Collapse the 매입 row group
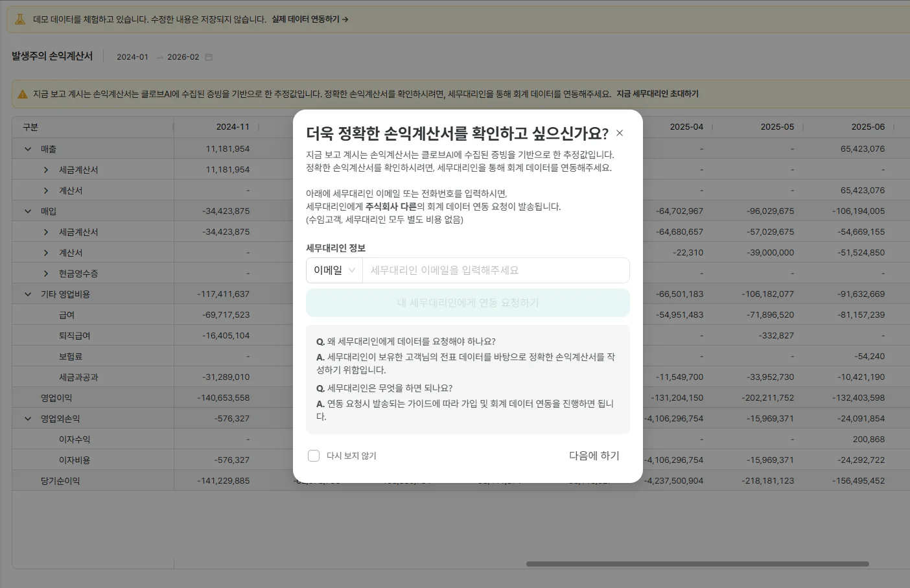Image resolution: width=910 pixels, height=588 pixels. (x=28, y=211)
